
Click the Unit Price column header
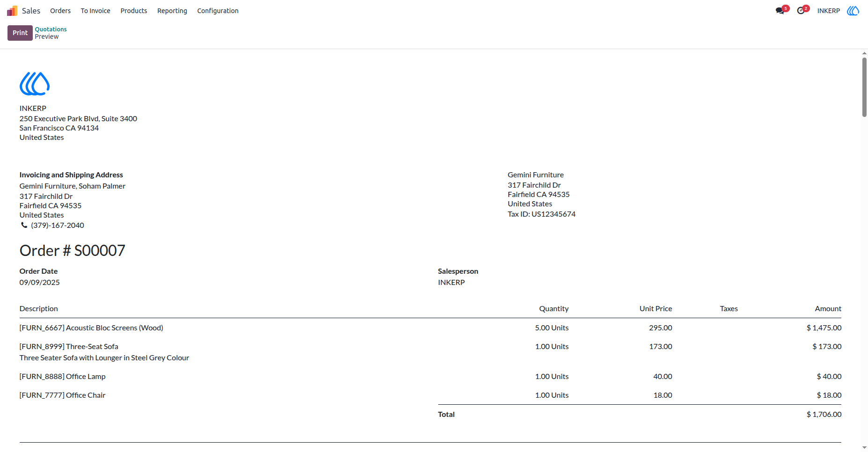(x=656, y=309)
